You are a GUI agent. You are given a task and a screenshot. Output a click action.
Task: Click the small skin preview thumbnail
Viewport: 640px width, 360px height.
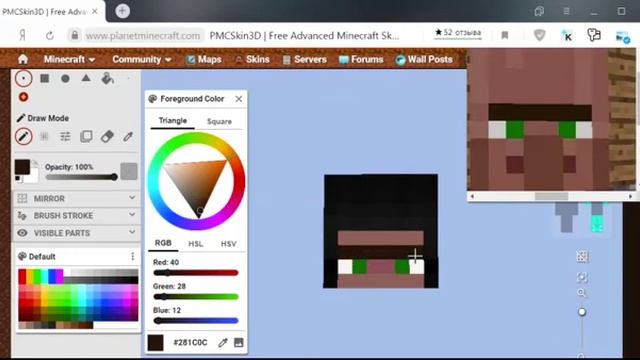[581, 218]
